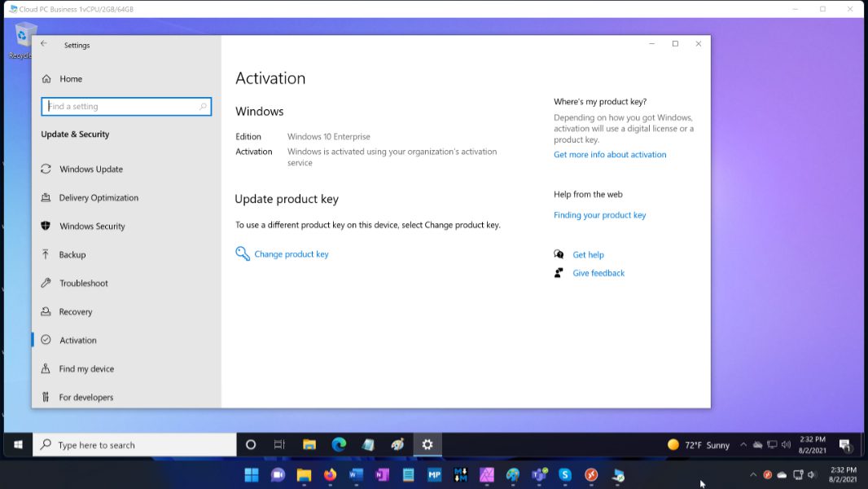Viewport: 868px width, 489px height.
Task: Open Get more info about activation
Action: point(610,155)
